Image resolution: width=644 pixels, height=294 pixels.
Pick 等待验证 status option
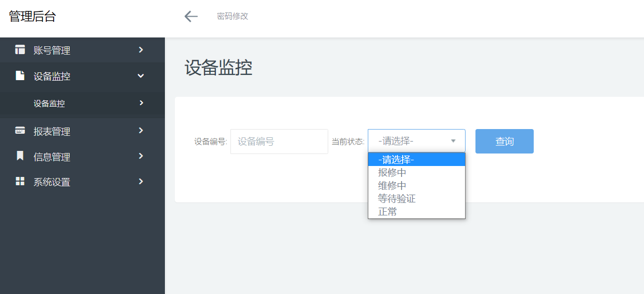(x=397, y=199)
